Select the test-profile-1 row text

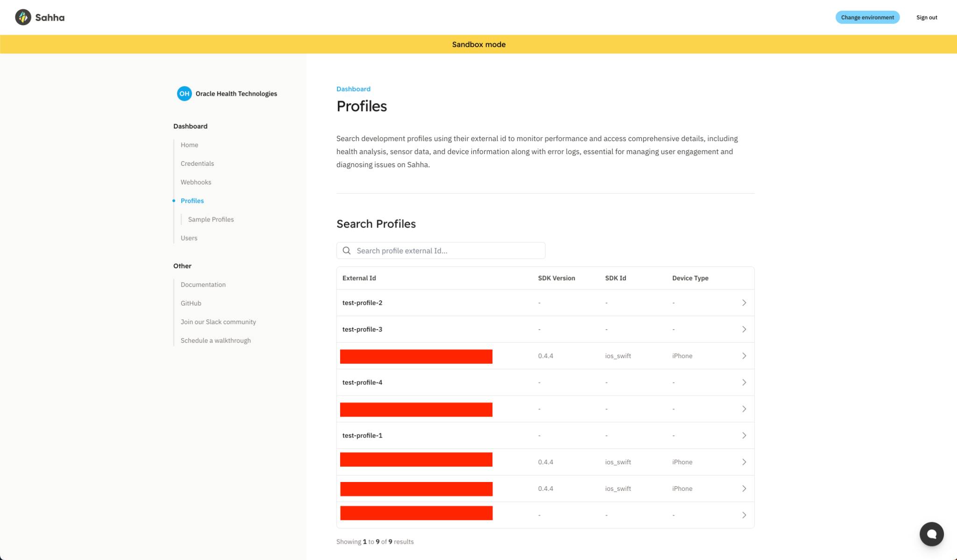tap(362, 435)
